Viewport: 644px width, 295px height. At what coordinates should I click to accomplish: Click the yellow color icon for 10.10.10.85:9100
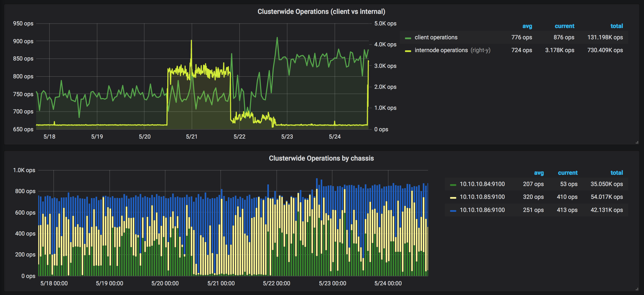click(453, 198)
